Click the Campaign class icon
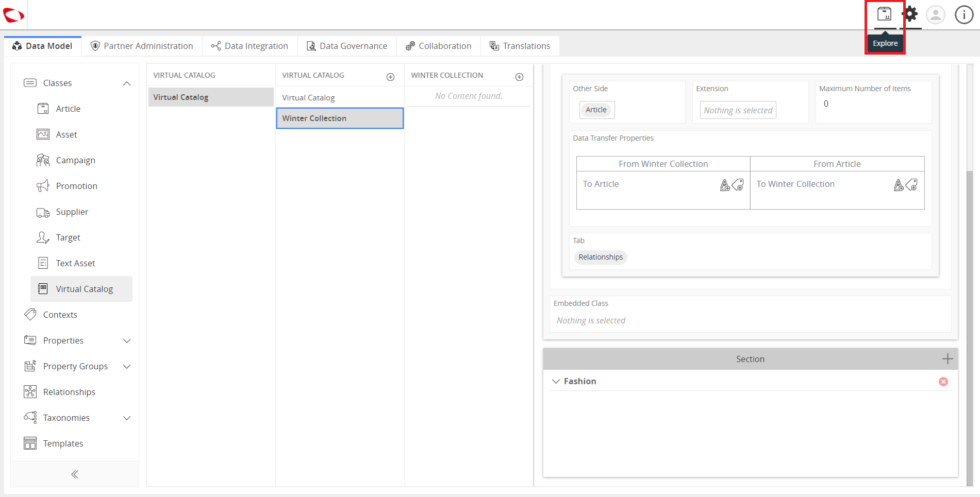The image size is (980, 497). (x=43, y=160)
